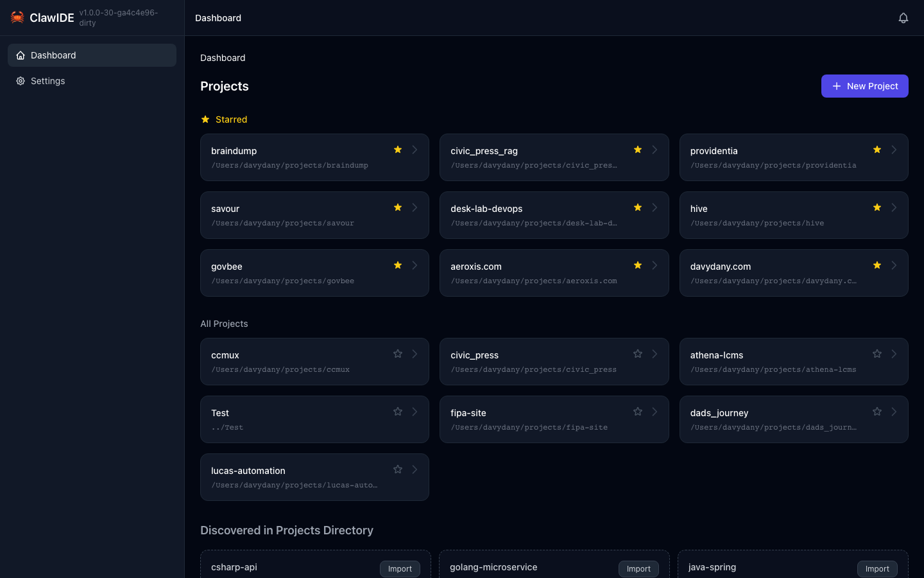Click the star on the providentia project card
This screenshot has height=578, width=924.
(877, 149)
